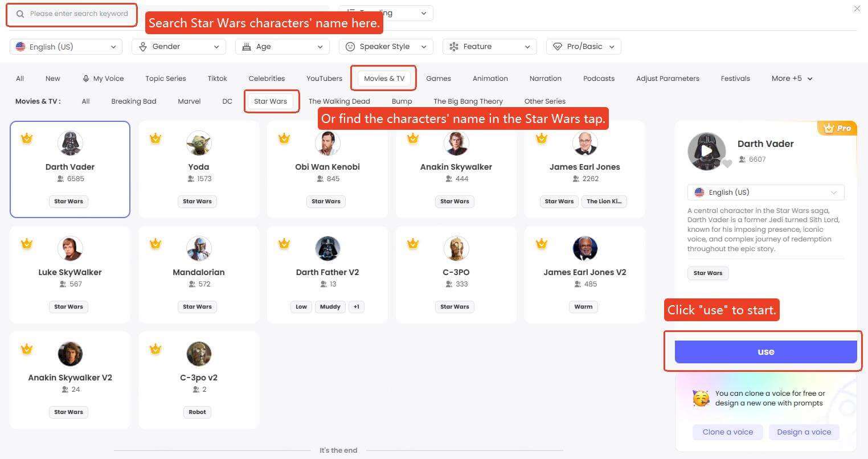Open the Podcasts tab
Screen dimensions: 868x459
coord(599,79)
